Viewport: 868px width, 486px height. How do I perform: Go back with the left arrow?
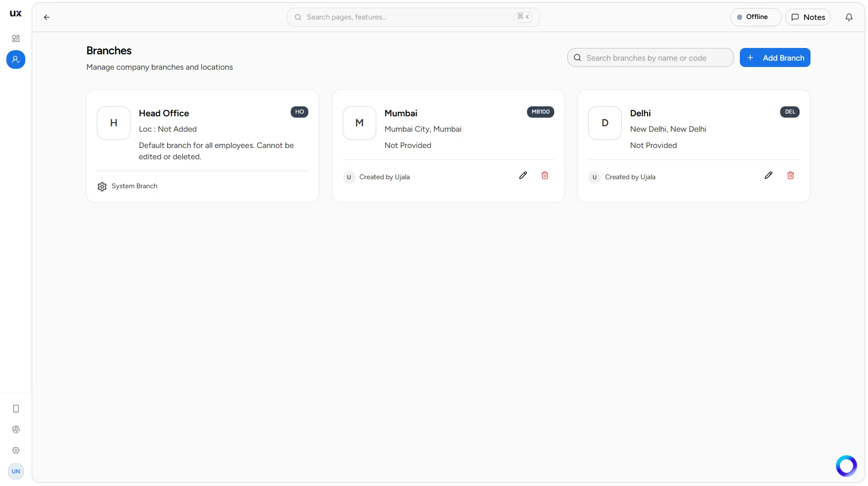click(47, 17)
